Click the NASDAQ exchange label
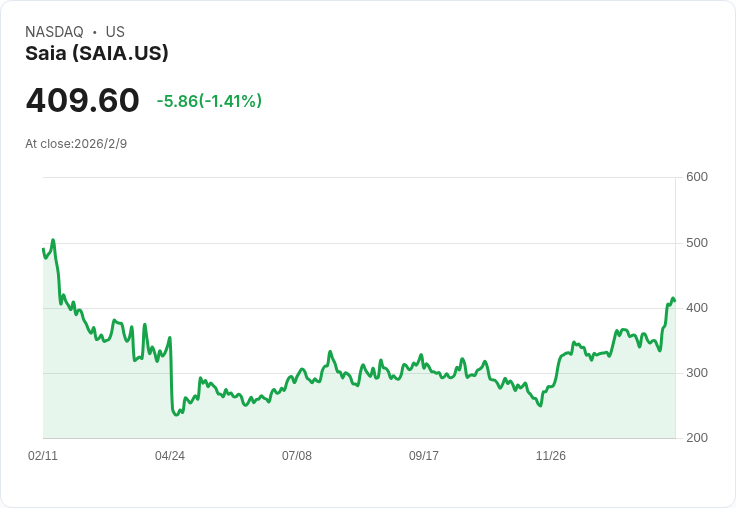The image size is (736, 508). 54,32
